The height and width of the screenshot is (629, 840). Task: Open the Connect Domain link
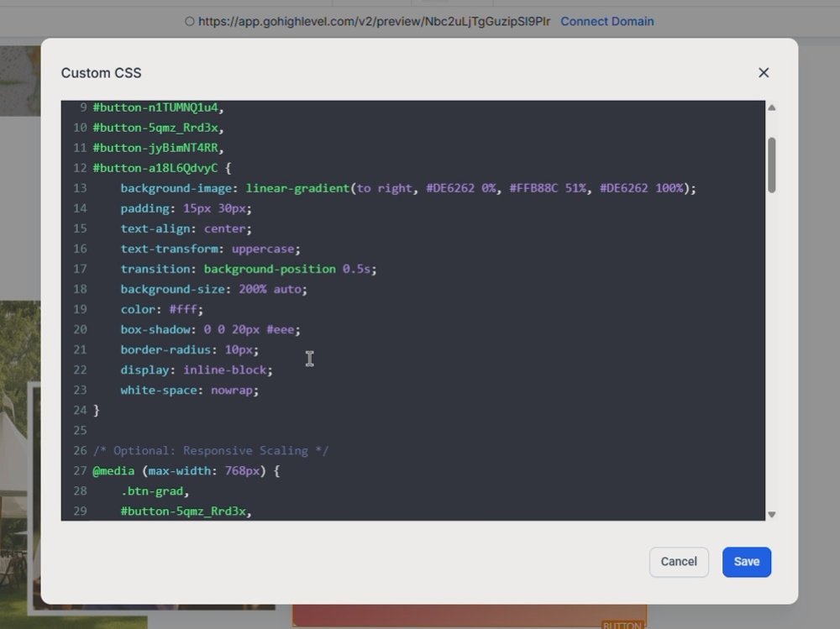(x=607, y=22)
